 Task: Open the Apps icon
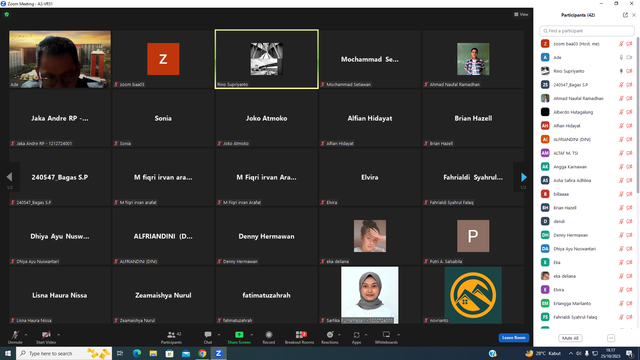pyautogui.click(x=356, y=335)
